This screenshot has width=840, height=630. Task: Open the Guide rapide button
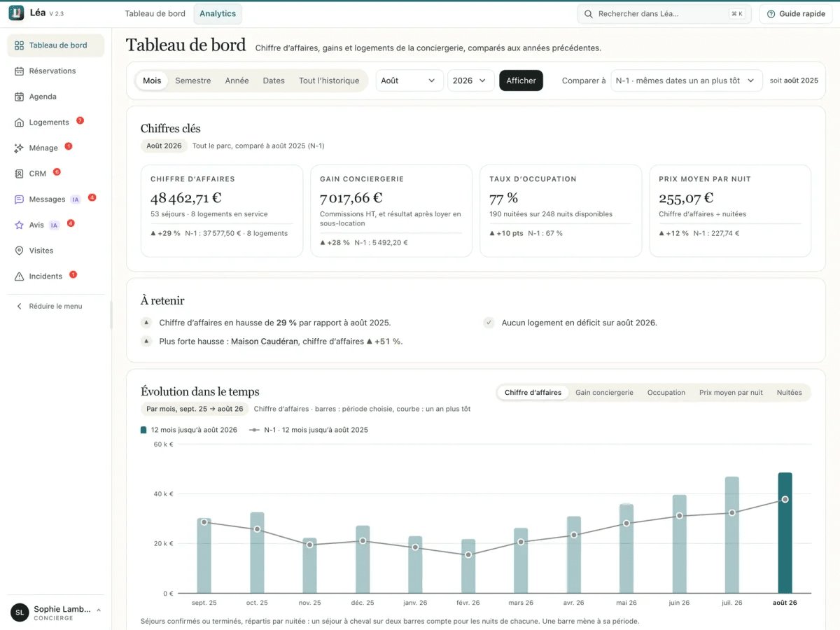796,14
